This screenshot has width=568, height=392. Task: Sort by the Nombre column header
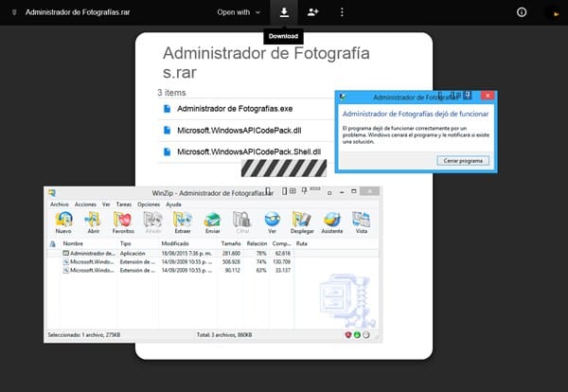click(x=73, y=243)
